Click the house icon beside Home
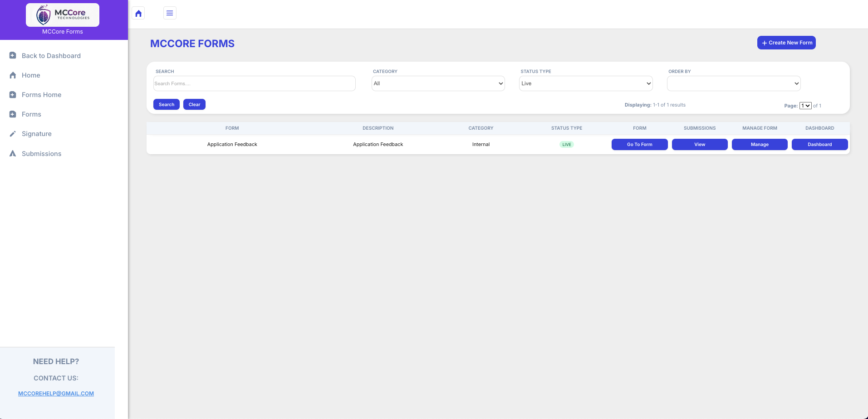Image resolution: width=868 pixels, height=419 pixels. click(x=13, y=75)
